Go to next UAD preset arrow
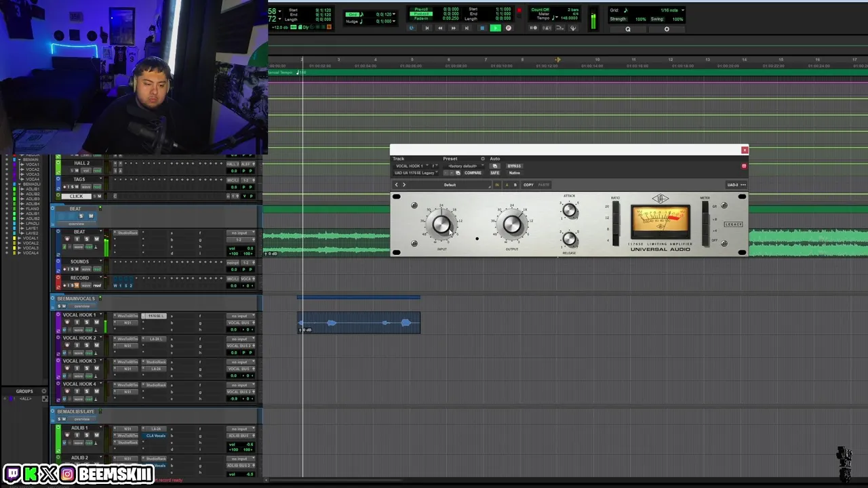Image resolution: width=868 pixels, height=488 pixels. pos(404,185)
